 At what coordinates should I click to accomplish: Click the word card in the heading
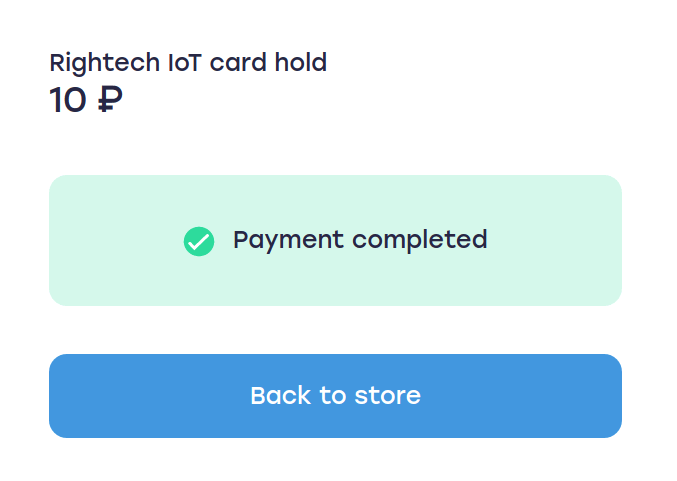click(238, 63)
